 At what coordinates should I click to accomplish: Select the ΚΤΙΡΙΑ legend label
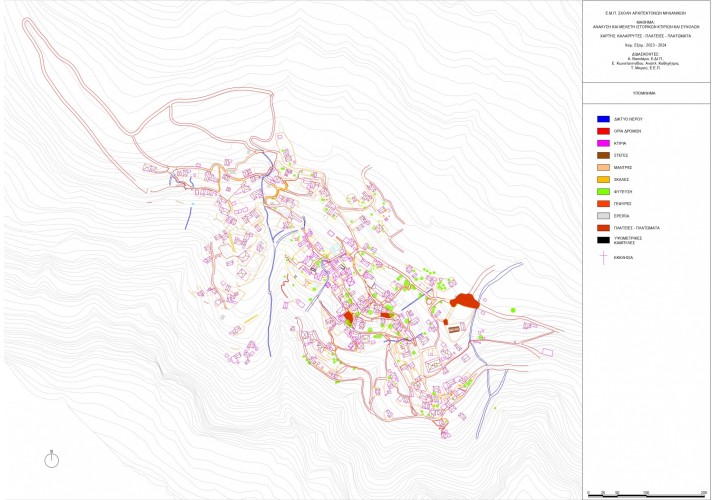[620, 144]
